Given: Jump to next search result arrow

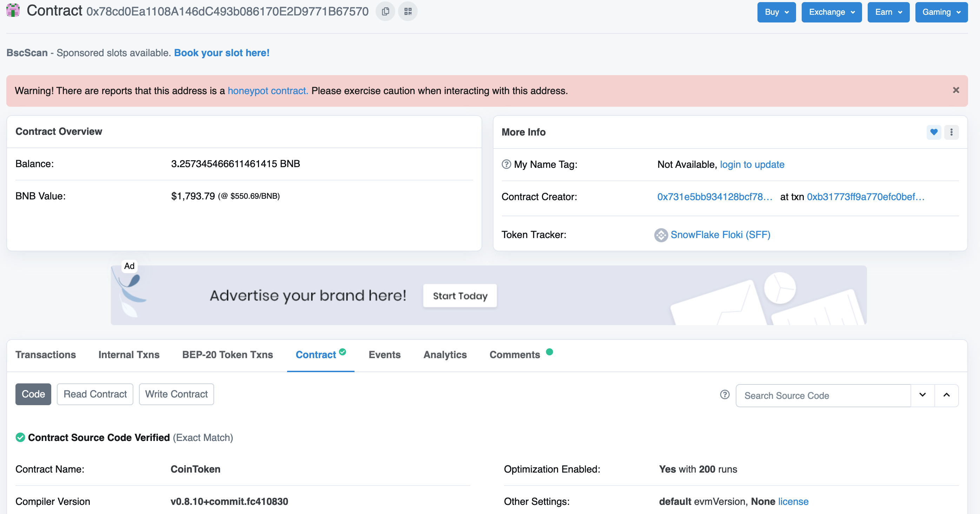Looking at the screenshot, I should (922, 395).
